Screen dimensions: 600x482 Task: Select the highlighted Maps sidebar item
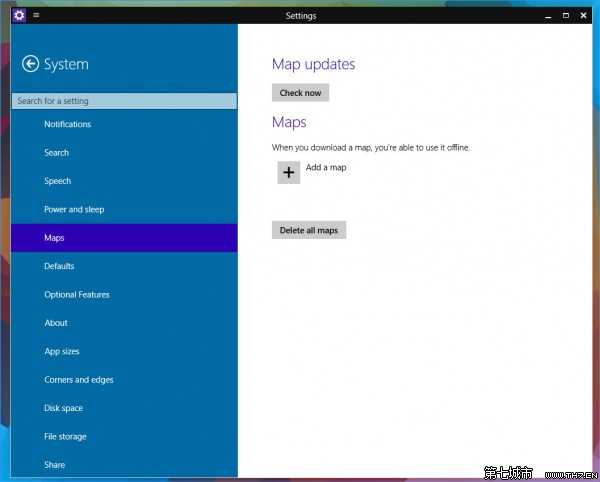click(124, 238)
